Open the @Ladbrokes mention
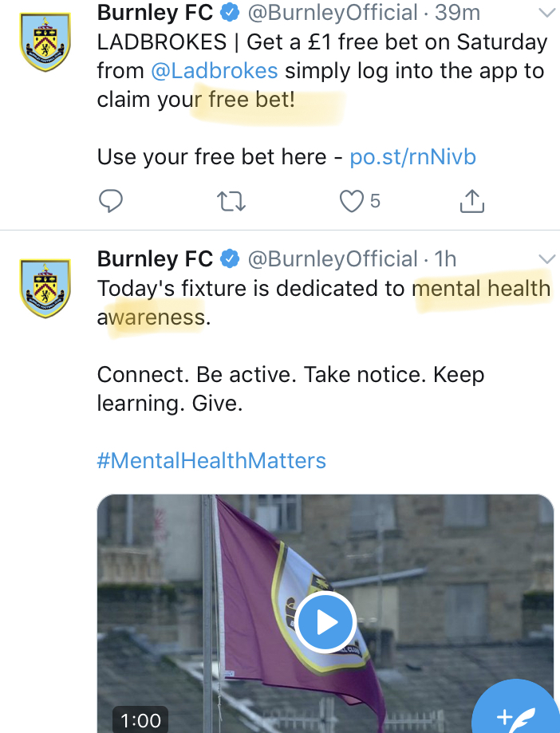Viewport: 560px width, 733px height. 214,71
